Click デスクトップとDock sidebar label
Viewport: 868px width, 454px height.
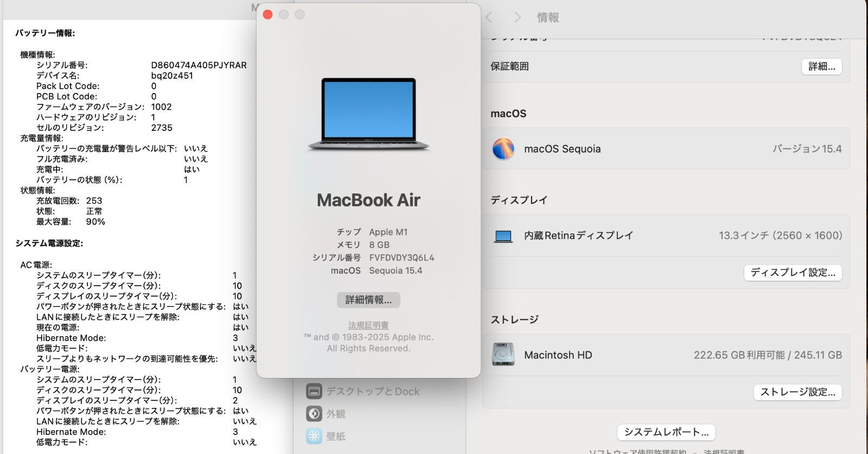[373, 392]
